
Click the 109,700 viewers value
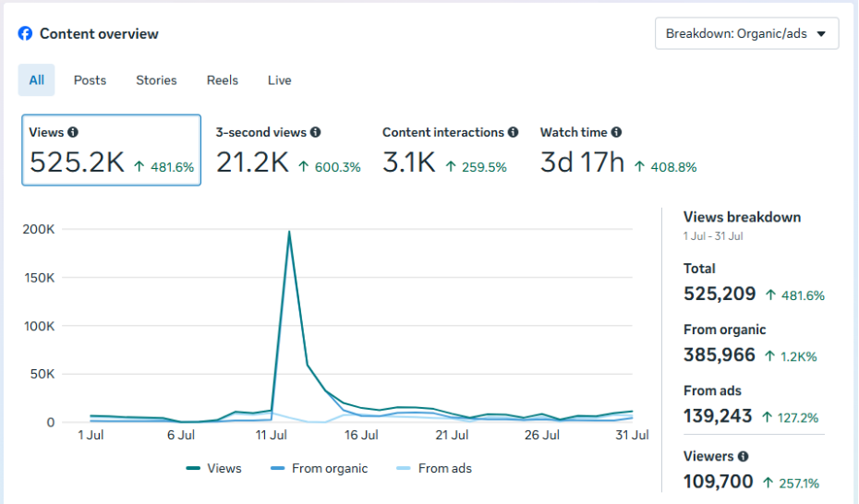click(719, 482)
